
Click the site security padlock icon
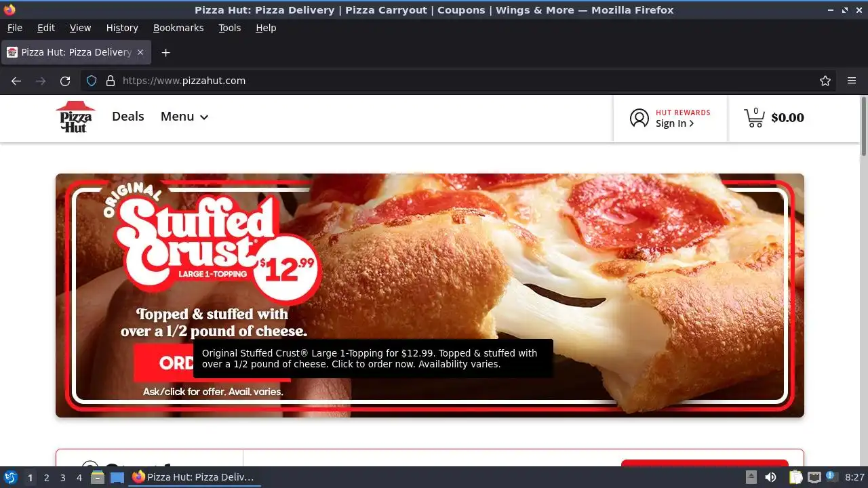(111, 81)
